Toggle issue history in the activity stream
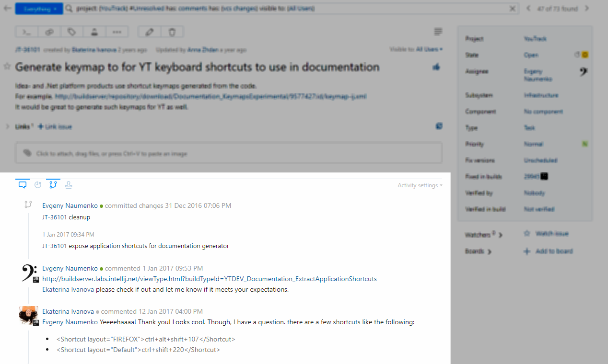The image size is (608, 364). point(38,185)
